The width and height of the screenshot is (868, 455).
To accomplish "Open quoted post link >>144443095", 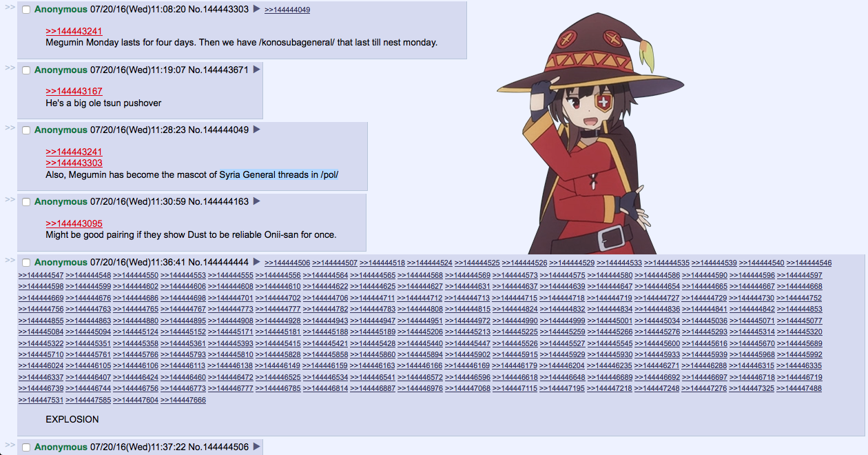I will (x=74, y=223).
